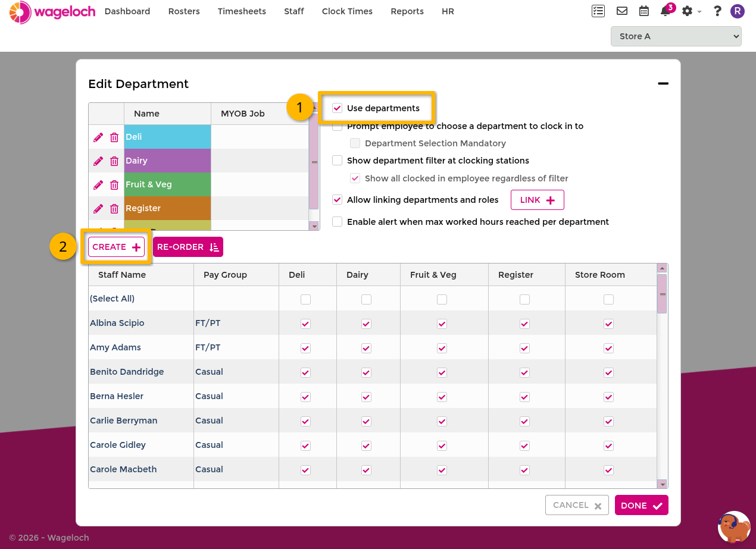Image resolution: width=756 pixels, height=549 pixels.
Task: Click the DONE button
Action: click(642, 506)
